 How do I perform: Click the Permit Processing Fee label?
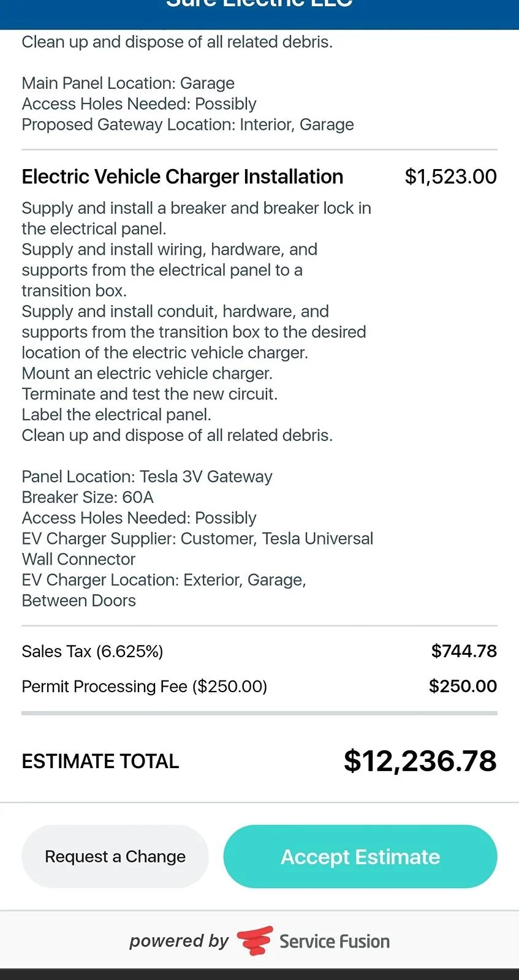pos(145,687)
